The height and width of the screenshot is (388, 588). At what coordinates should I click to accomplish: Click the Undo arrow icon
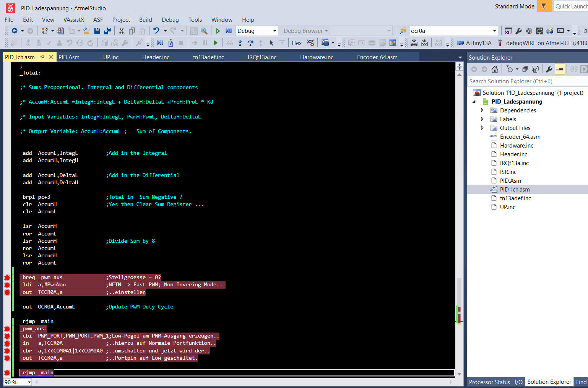tap(156, 31)
